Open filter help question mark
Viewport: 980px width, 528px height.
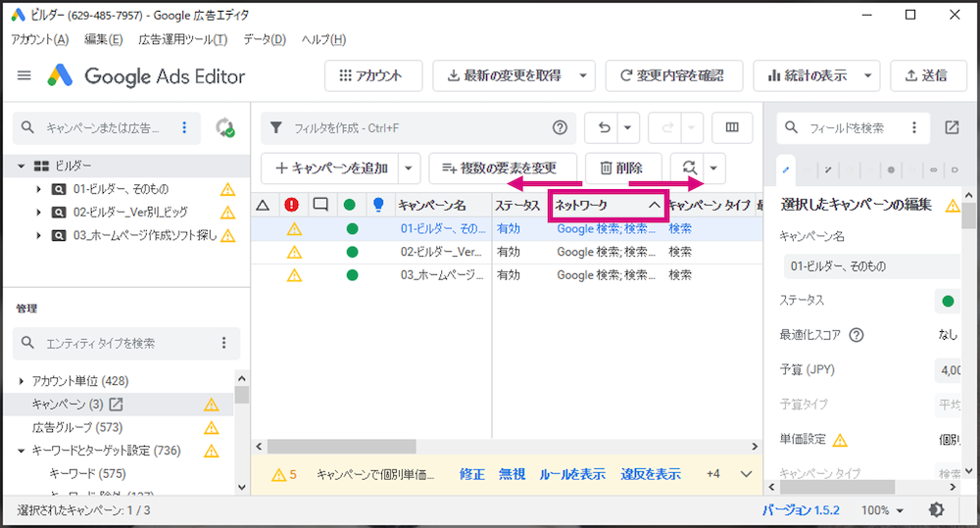[560, 127]
